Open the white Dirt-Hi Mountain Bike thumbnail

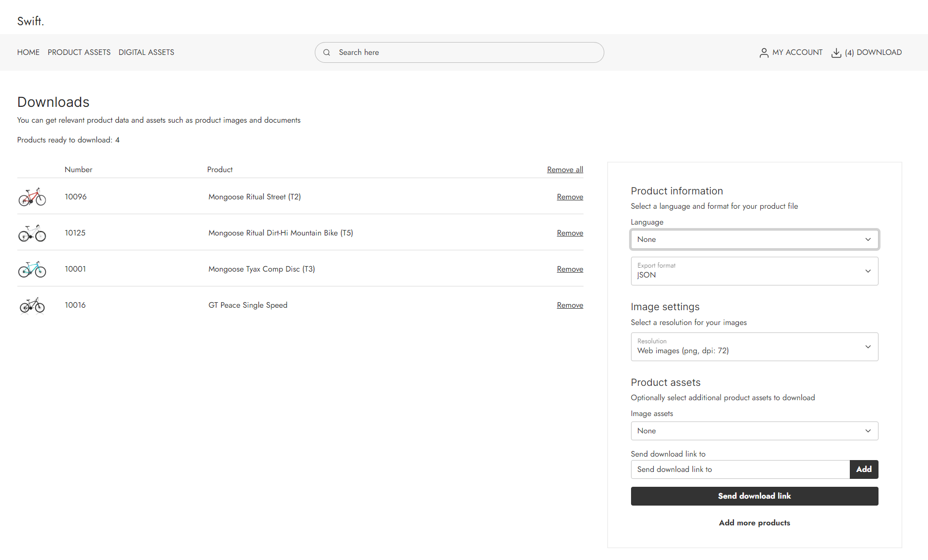[32, 233]
